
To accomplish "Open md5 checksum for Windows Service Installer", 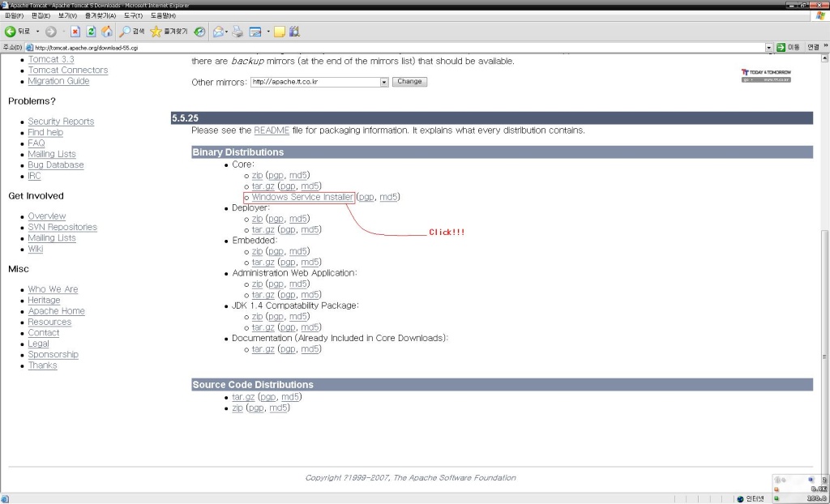I will (388, 198).
